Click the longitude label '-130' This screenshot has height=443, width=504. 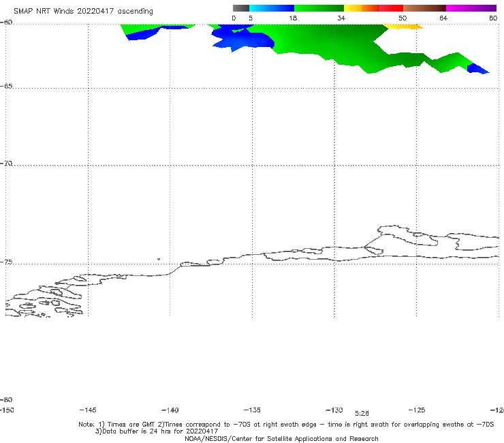click(x=334, y=410)
